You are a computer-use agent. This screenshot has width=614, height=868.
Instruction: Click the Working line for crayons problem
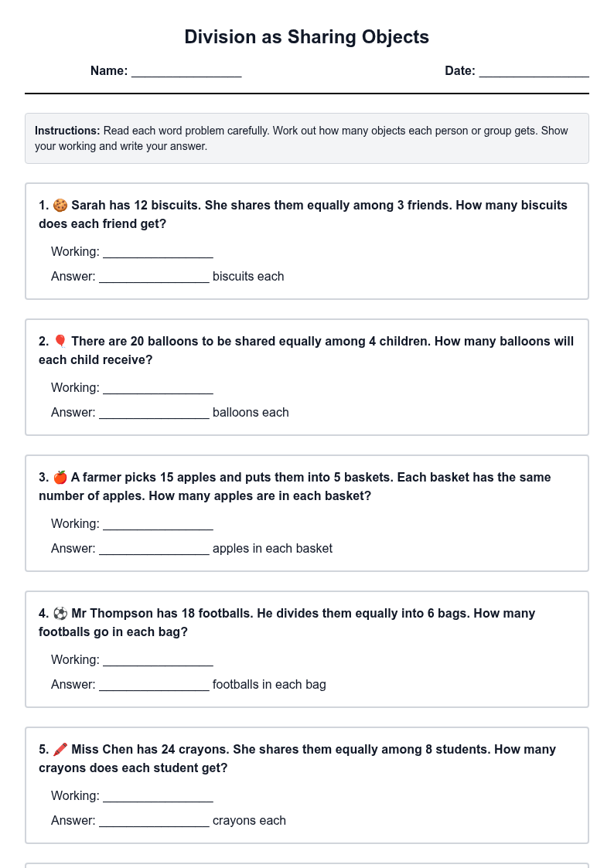(159, 797)
